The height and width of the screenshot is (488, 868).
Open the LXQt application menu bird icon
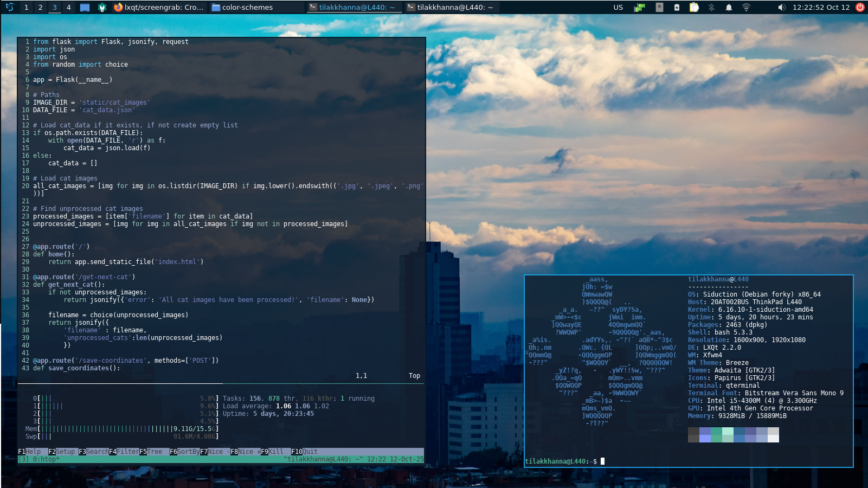point(9,7)
